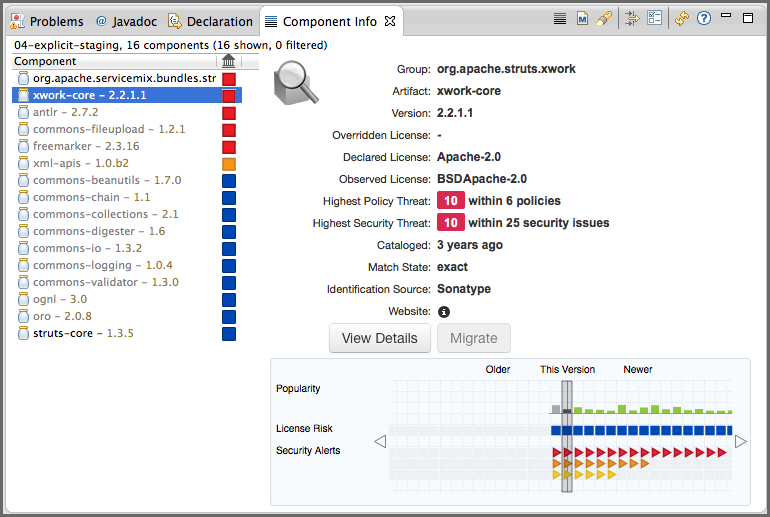The height and width of the screenshot is (517, 770).
Task: Click the flashlight icon in toolbar
Action: [604, 19]
